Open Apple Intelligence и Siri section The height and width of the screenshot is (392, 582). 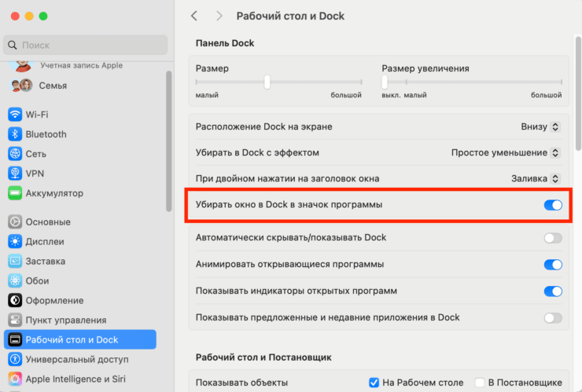[76, 379]
